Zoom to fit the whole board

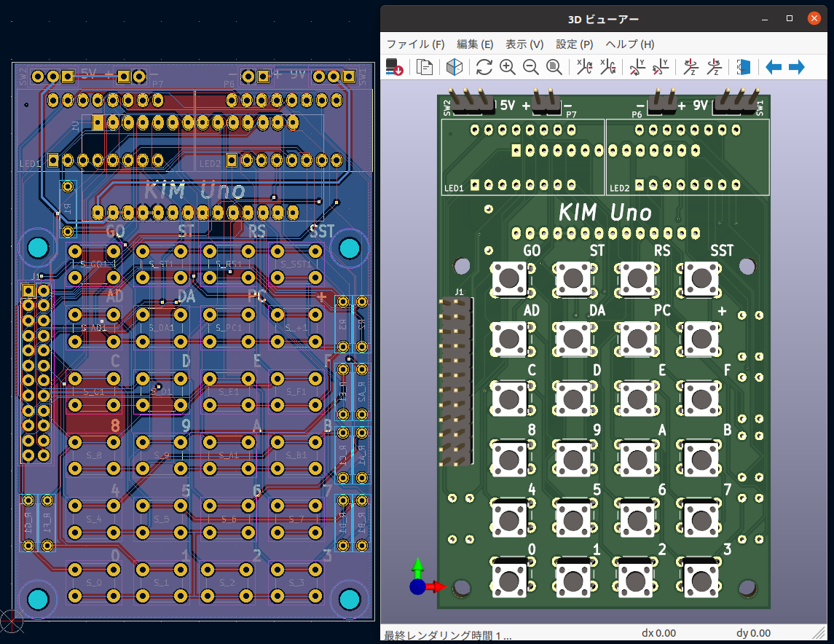554,67
